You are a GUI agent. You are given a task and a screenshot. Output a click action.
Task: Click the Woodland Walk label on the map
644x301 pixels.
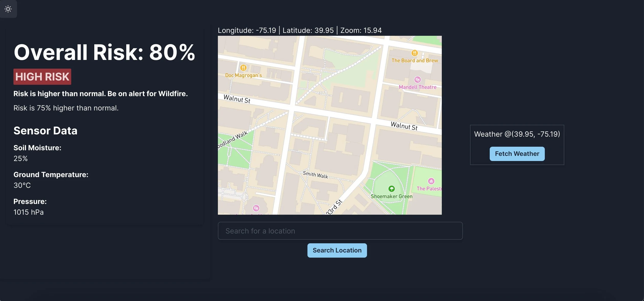(233, 140)
